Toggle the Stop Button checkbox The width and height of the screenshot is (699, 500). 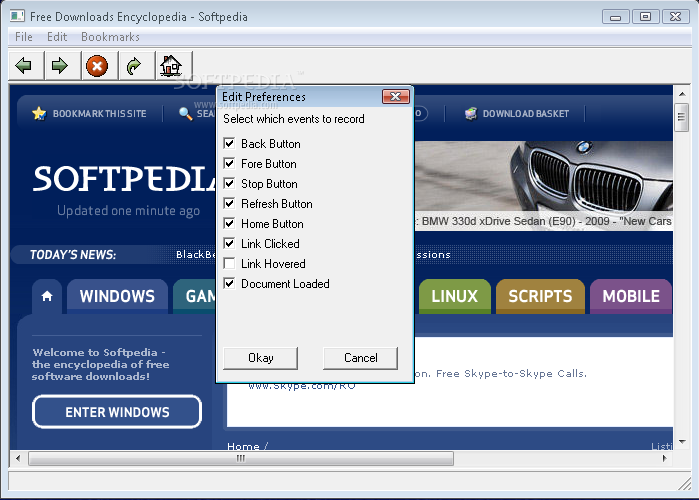click(229, 184)
